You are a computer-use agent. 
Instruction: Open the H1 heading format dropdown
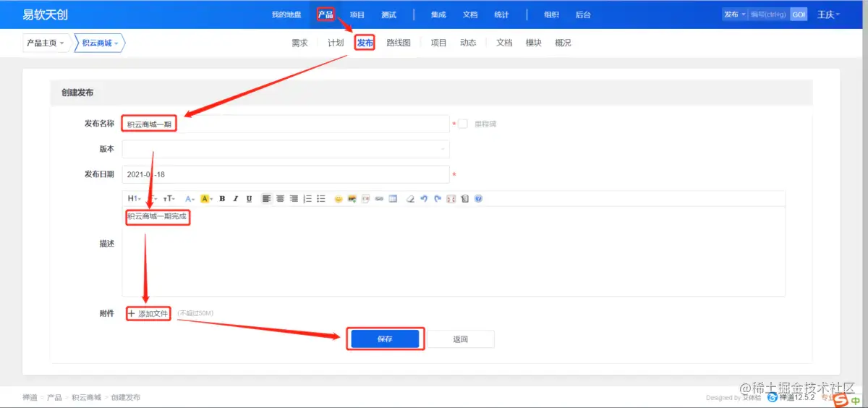point(135,198)
